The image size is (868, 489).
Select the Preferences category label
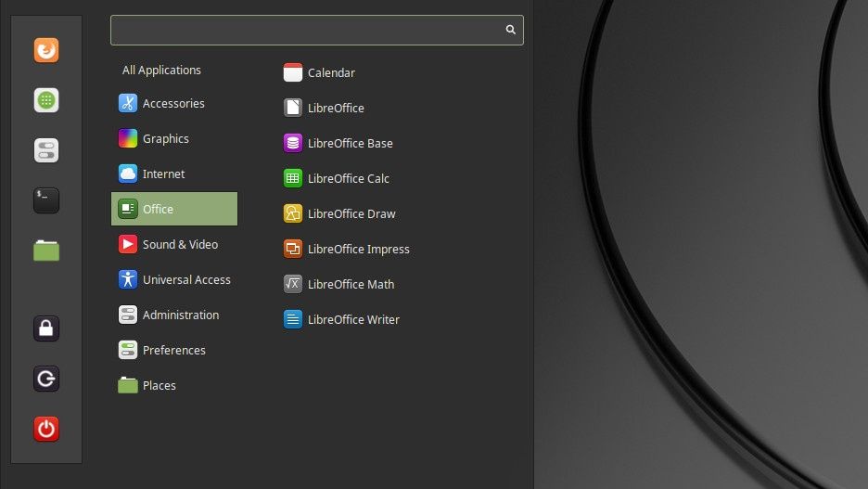point(173,350)
